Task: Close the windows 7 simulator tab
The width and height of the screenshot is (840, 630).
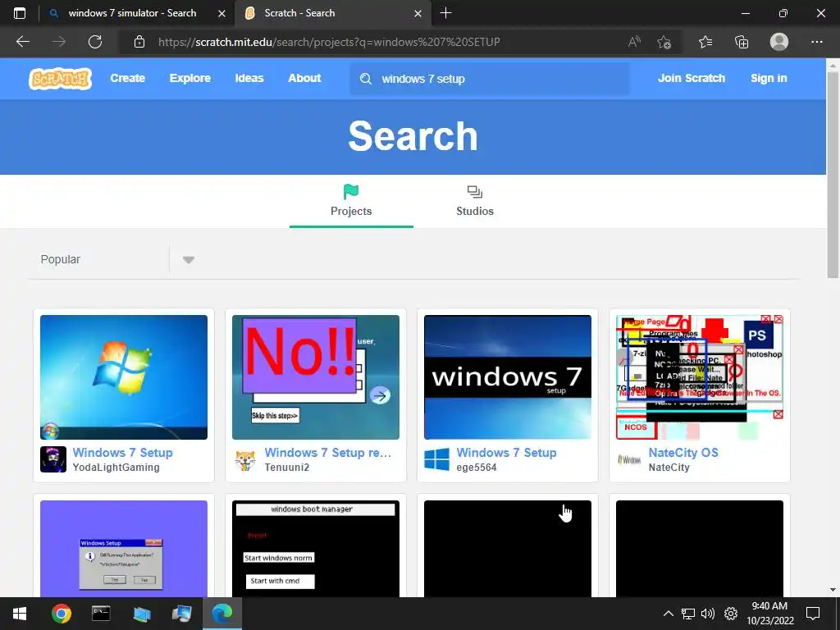Action: click(x=221, y=13)
